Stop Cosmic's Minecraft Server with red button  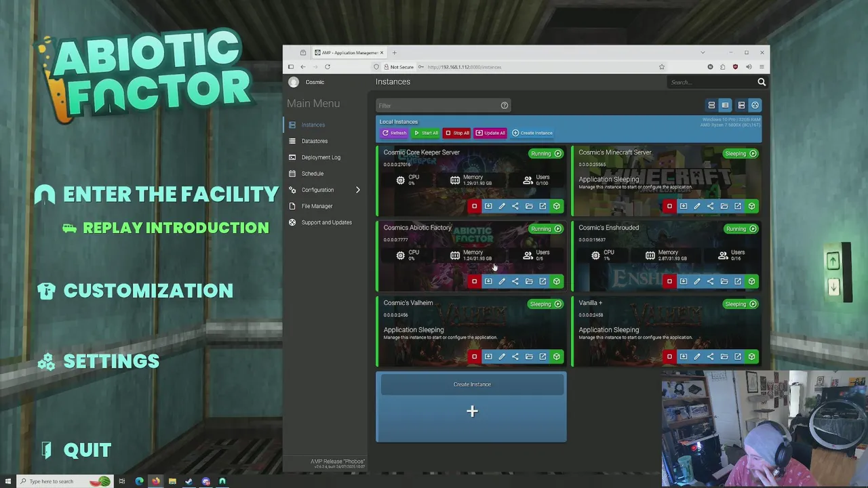[669, 206]
